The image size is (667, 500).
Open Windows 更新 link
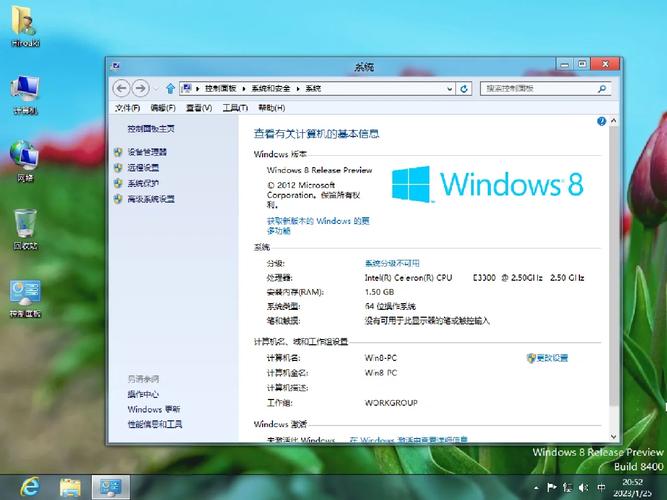pyautogui.click(x=154, y=409)
